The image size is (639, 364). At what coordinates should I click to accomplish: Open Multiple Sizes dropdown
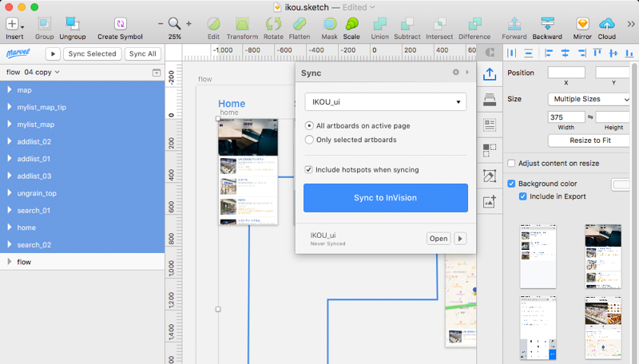tap(589, 99)
